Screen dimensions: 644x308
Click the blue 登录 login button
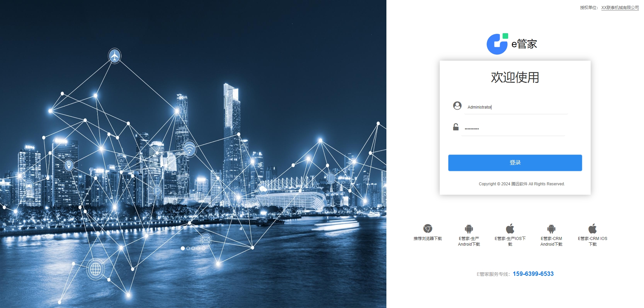point(515,163)
